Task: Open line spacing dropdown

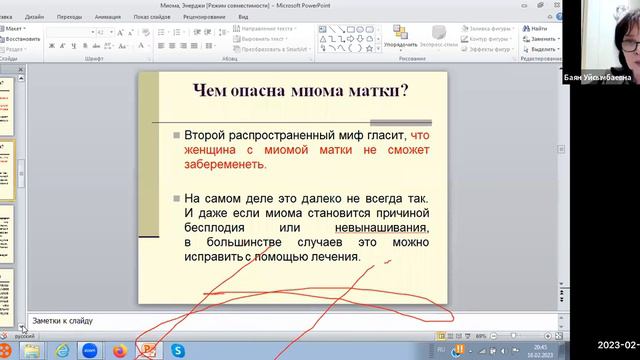Action: coord(223,32)
